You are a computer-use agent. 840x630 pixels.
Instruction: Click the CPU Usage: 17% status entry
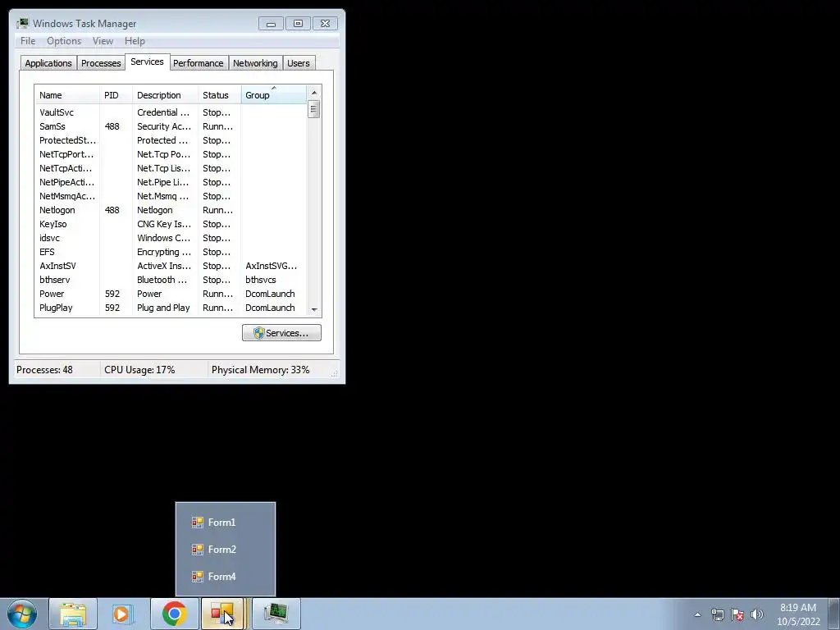tap(139, 370)
